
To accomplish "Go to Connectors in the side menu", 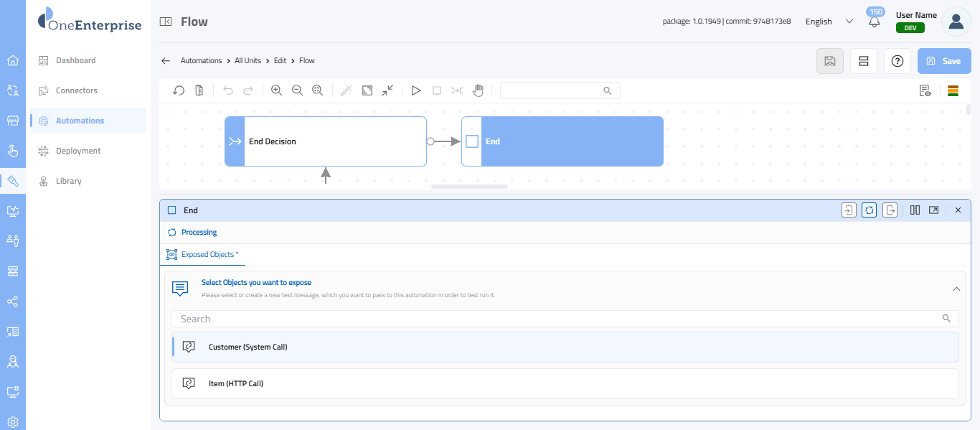I will click(77, 90).
